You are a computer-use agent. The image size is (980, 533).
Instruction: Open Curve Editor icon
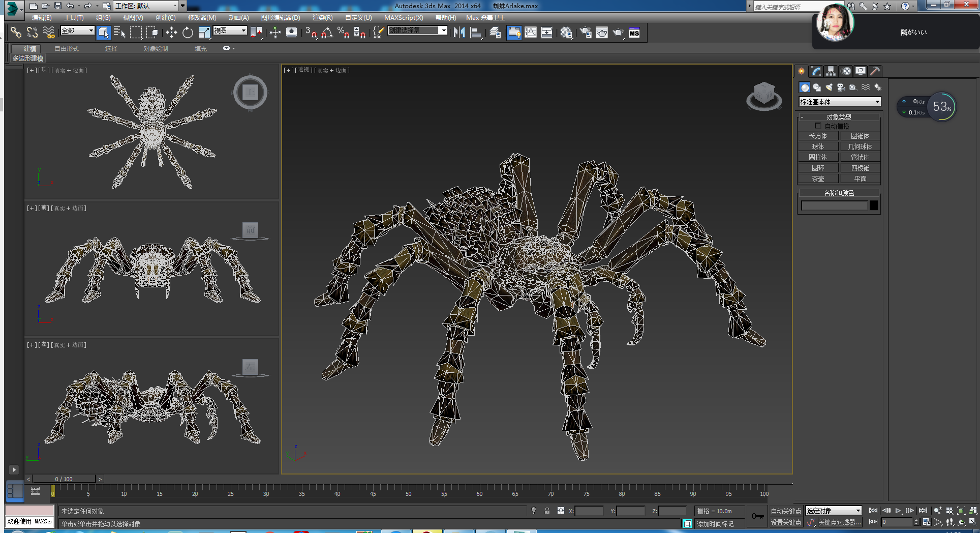tap(531, 33)
